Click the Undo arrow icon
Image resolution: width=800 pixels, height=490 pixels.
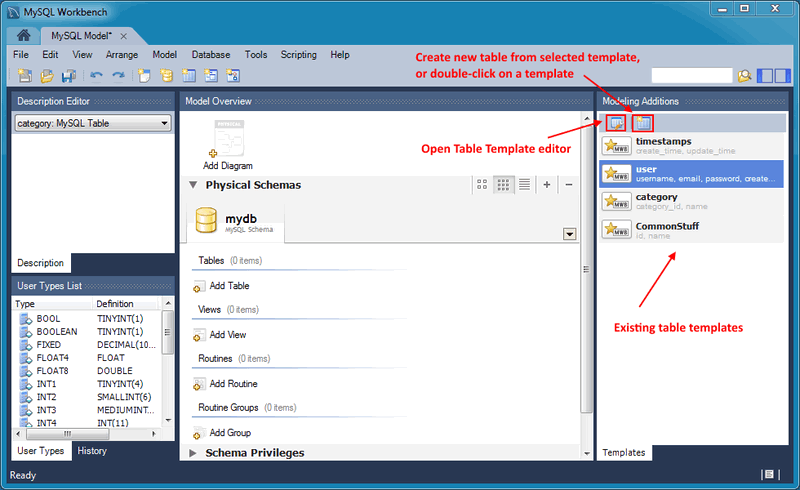96,76
